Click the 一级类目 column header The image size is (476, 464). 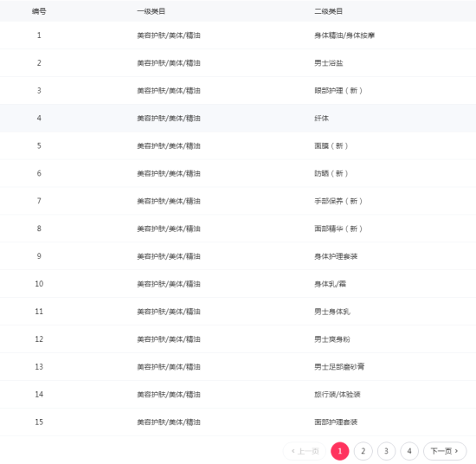click(x=151, y=11)
